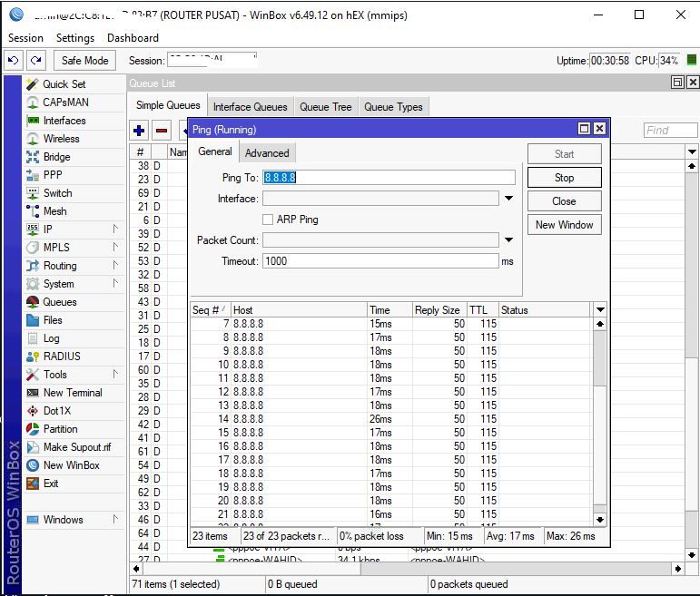Viewport: 700px width, 596px height.
Task: Open the PPP menu icon
Action: pyautogui.click(x=32, y=175)
